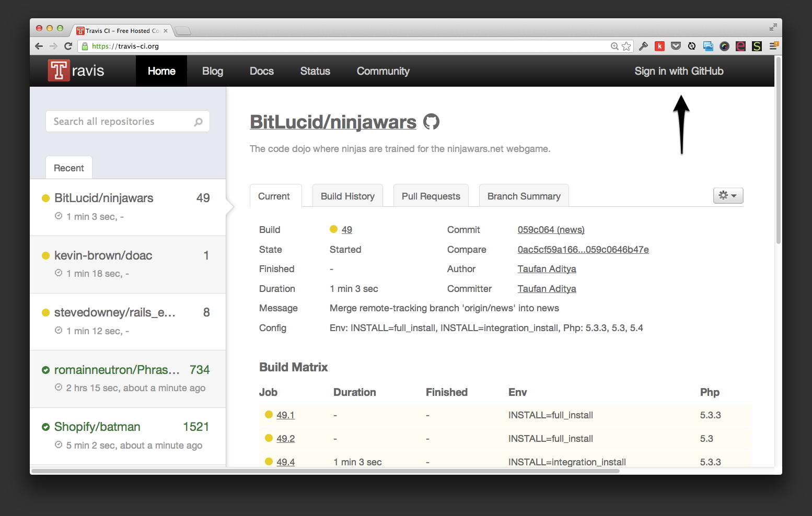Click build number 1521 for Shopify/batman
The width and height of the screenshot is (812, 516).
[196, 427]
